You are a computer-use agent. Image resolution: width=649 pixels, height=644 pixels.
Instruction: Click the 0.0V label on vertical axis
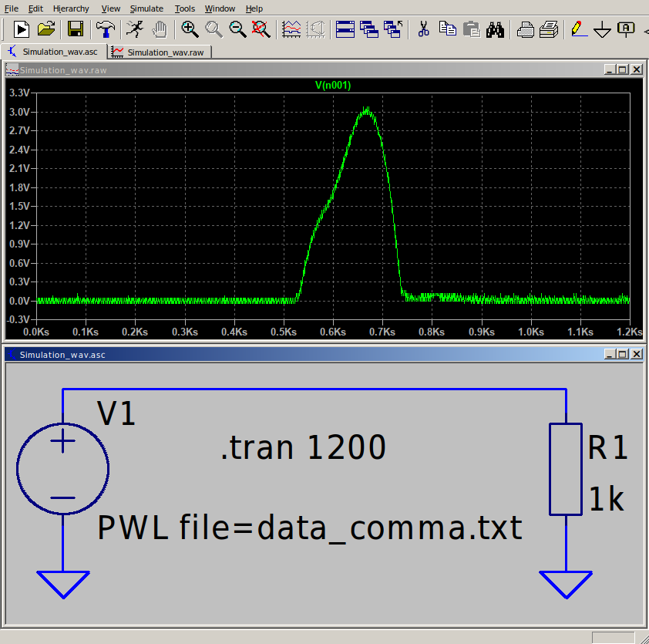19,301
